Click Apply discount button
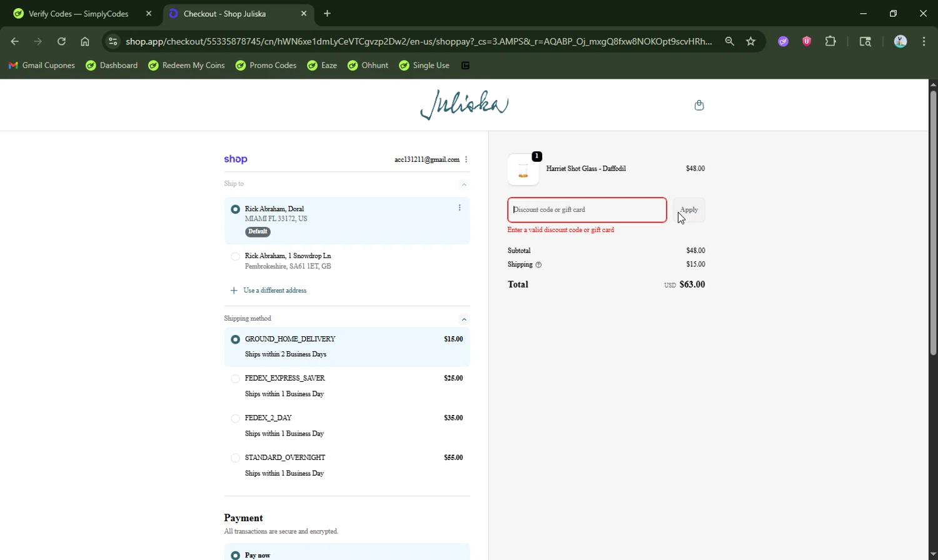Image resolution: width=938 pixels, height=560 pixels. pos(688,210)
